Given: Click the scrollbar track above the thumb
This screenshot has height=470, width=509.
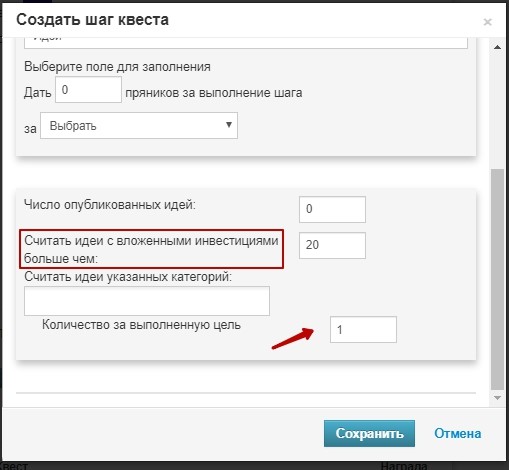Looking at the screenshot, I should click(x=497, y=110).
